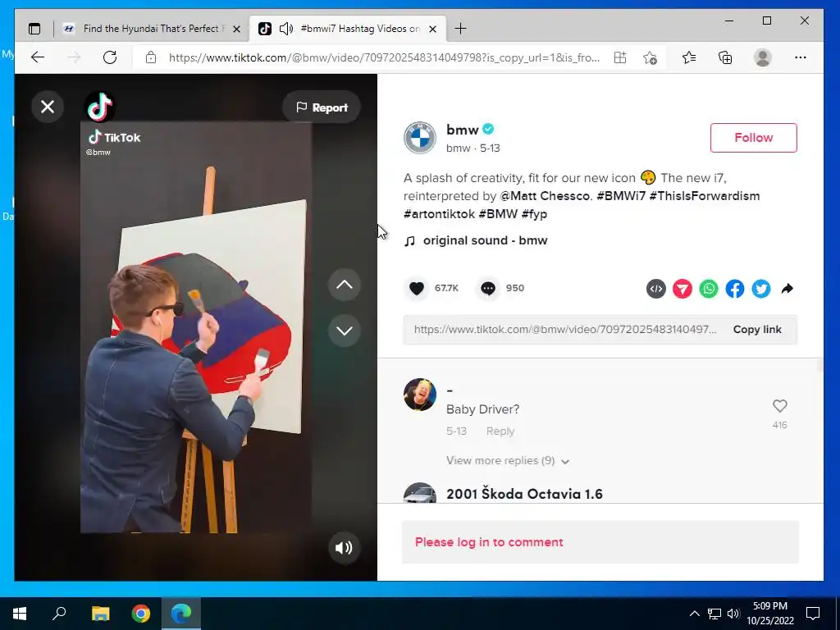This screenshot has width=840, height=630.
Task: Report this video using the flag button
Action: [x=322, y=107]
